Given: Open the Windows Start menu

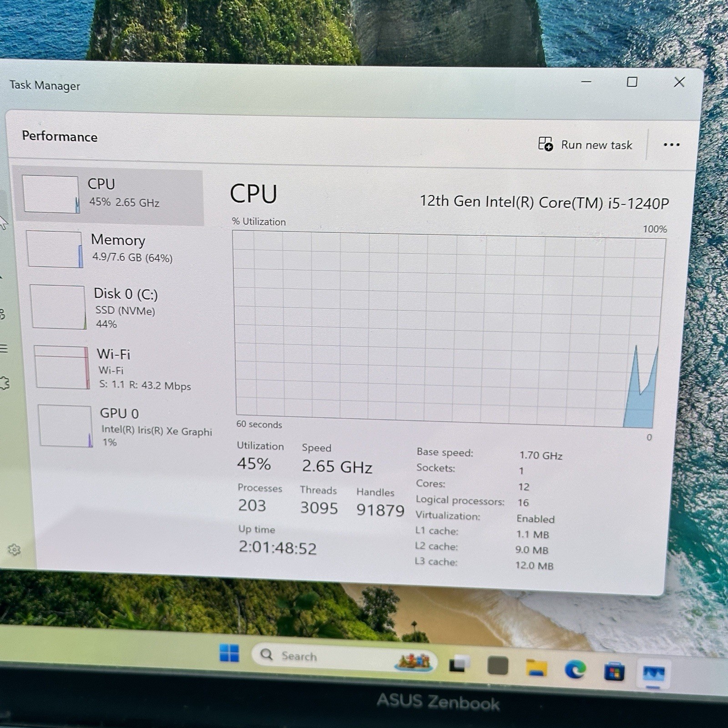Looking at the screenshot, I should (x=229, y=653).
